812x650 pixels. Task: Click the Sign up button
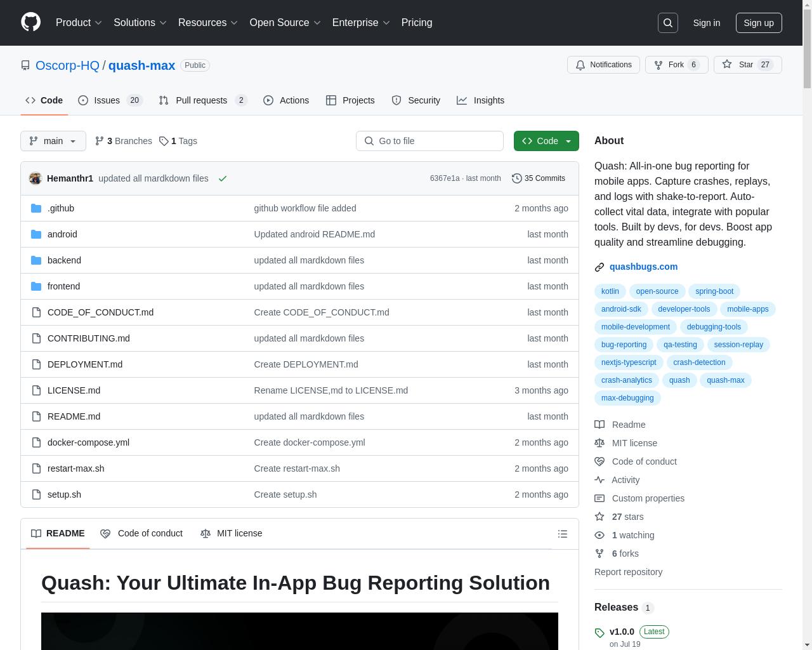click(759, 23)
